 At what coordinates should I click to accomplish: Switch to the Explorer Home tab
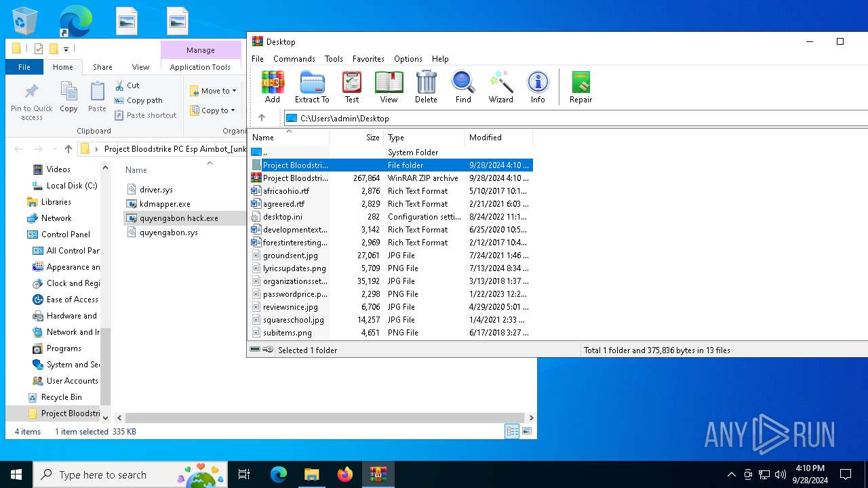pos(63,67)
